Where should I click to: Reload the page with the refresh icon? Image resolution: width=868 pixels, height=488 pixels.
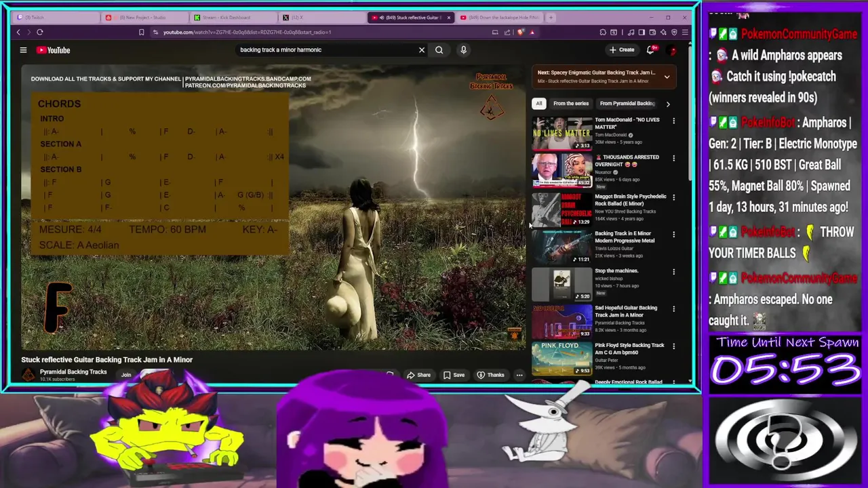click(40, 32)
